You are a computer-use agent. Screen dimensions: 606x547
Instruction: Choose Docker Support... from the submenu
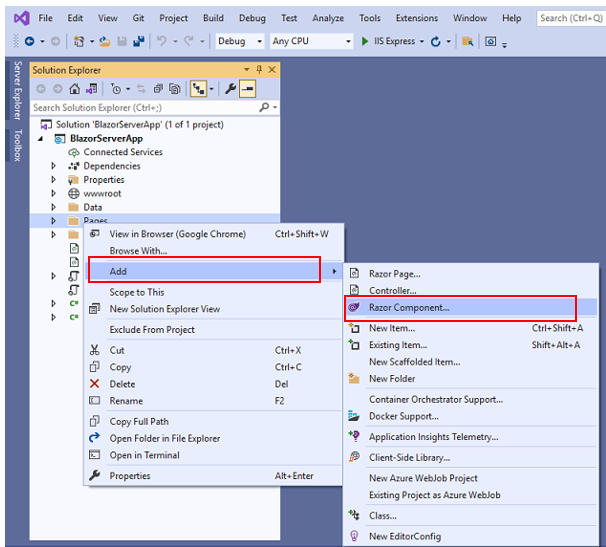470,416
